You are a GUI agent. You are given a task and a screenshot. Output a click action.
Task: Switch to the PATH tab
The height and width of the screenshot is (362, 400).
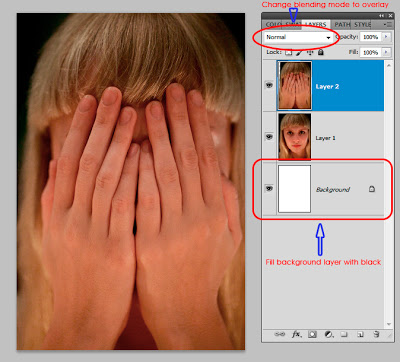click(x=342, y=25)
